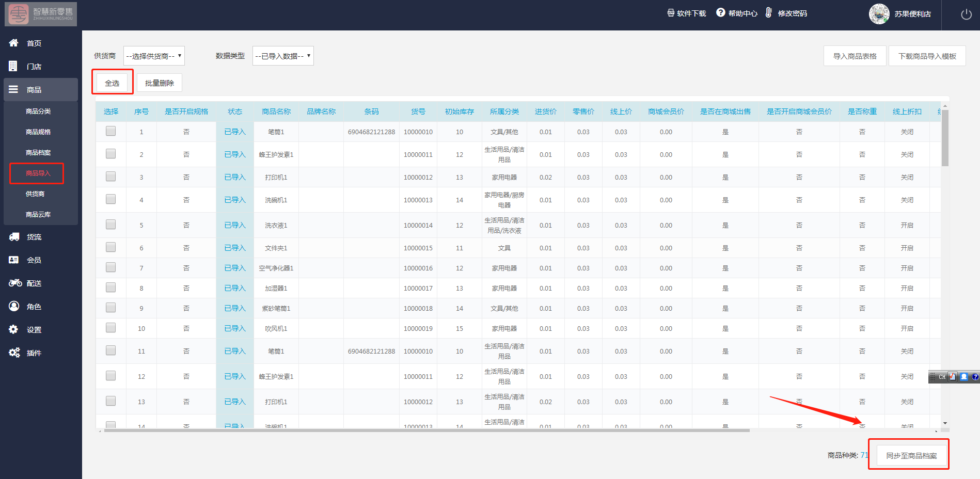The image size is (980, 479).
Task: Click the 苏果便利店 avatar image
Action: tap(879, 14)
